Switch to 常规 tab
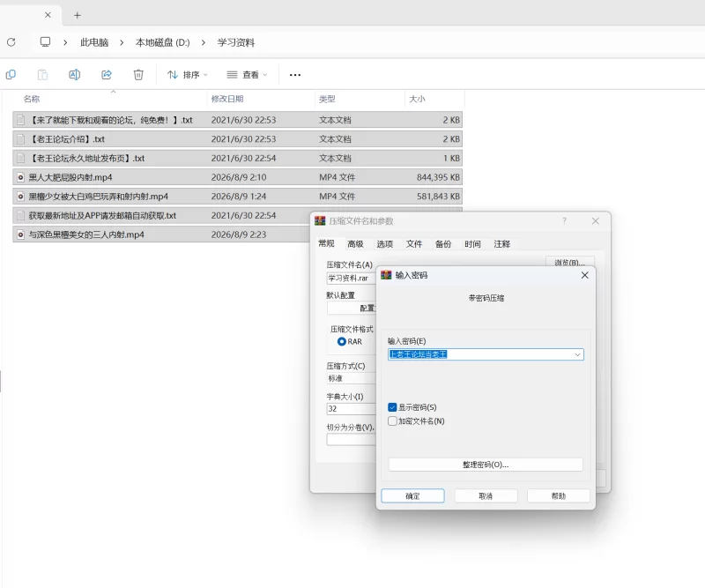 (326, 243)
